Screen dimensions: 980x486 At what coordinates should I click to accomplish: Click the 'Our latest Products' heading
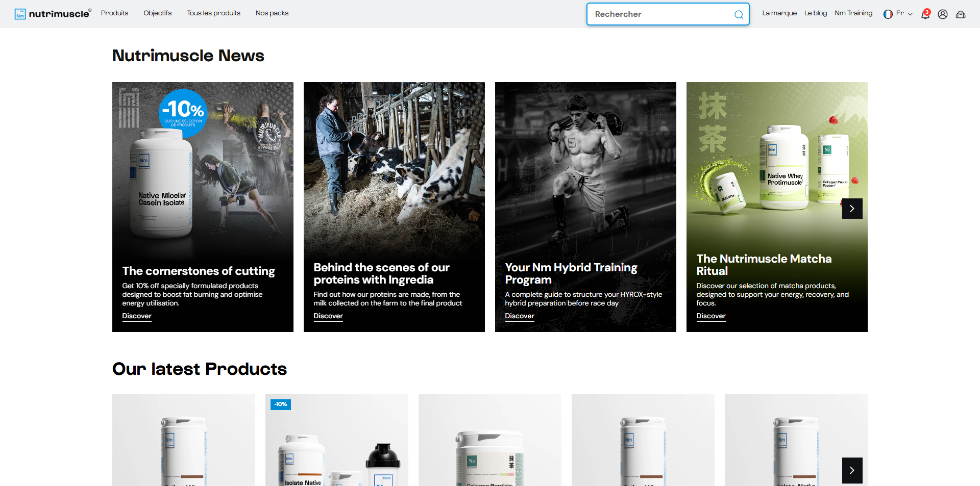(200, 369)
